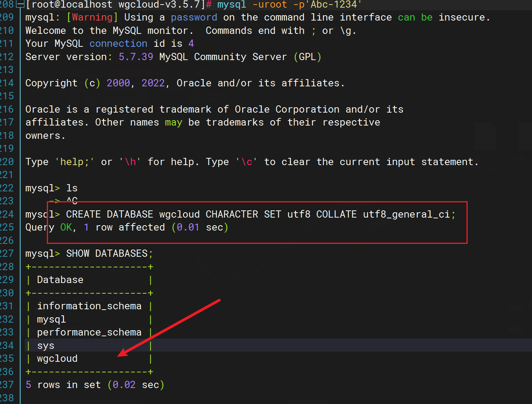Click 'CREATE DATABASE' keyword text
Viewport: 532px width, 404px height.
pos(110,215)
